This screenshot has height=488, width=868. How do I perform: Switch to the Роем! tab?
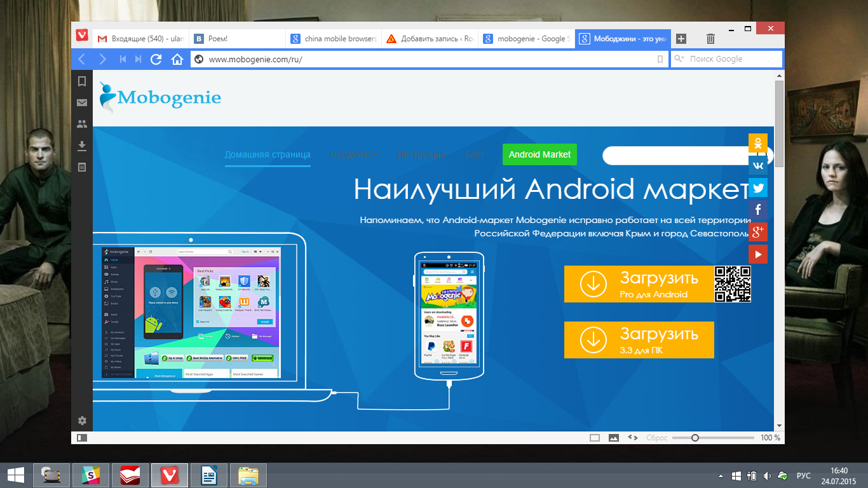(237, 39)
